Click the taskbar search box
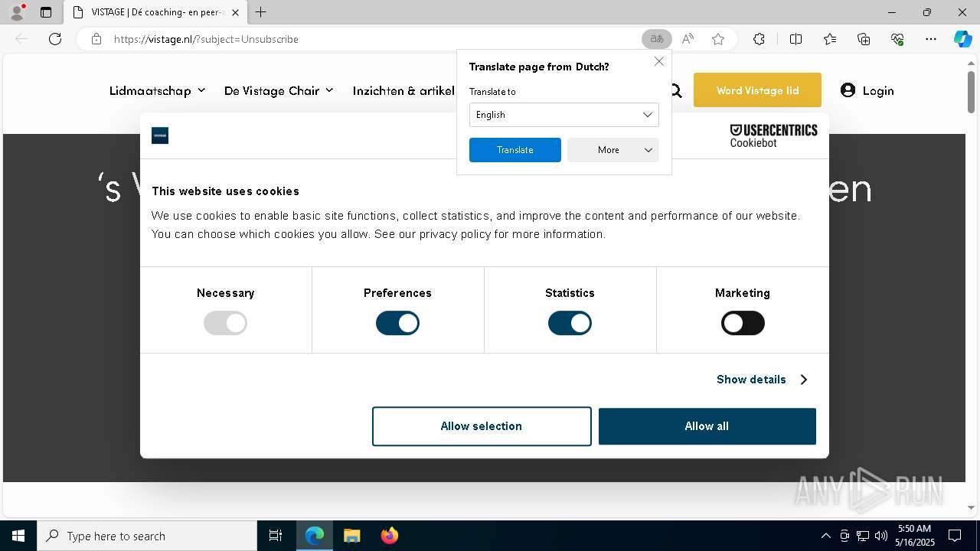Image resolution: width=980 pixels, height=551 pixels. (x=147, y=536)
